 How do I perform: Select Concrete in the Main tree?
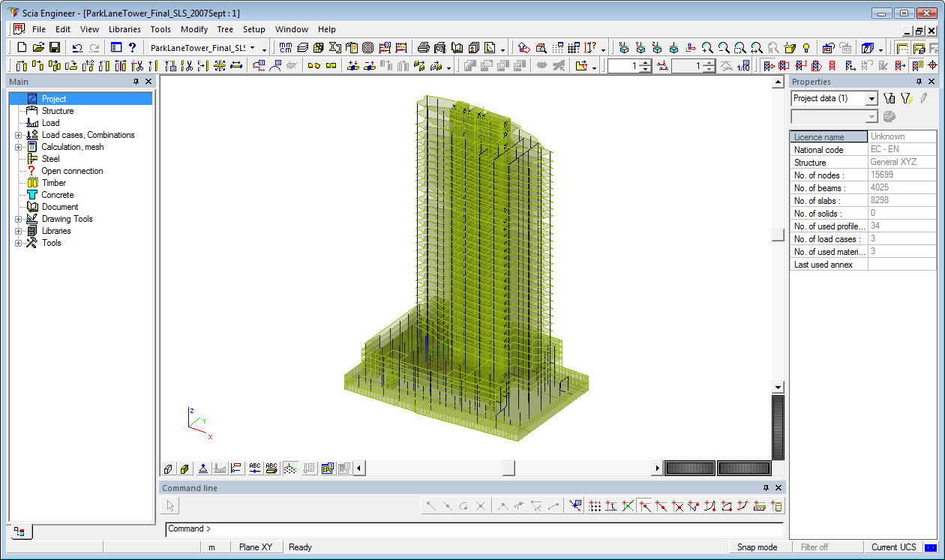click(x=58, y=194)
